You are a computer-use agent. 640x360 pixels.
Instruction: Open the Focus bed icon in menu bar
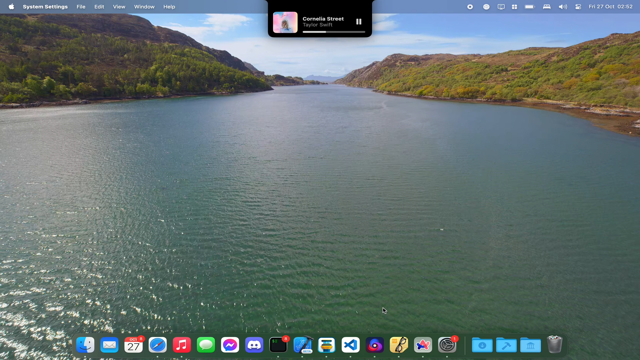click(547, 7)
